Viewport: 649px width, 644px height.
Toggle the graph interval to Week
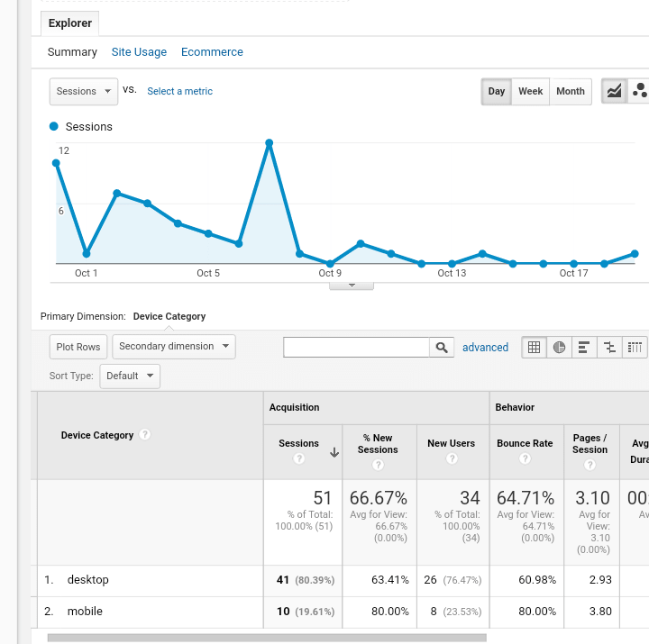[530, 91]
